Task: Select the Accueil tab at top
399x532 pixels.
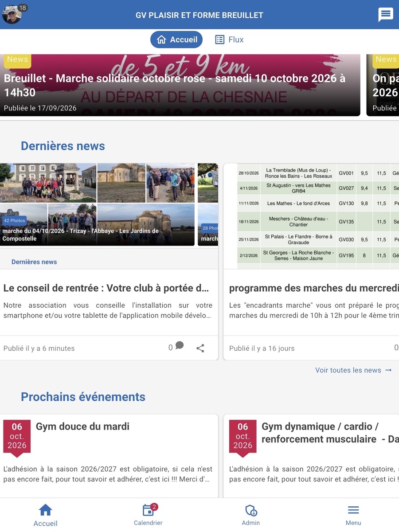Action: pyautogui.click(x=176, y=39)
